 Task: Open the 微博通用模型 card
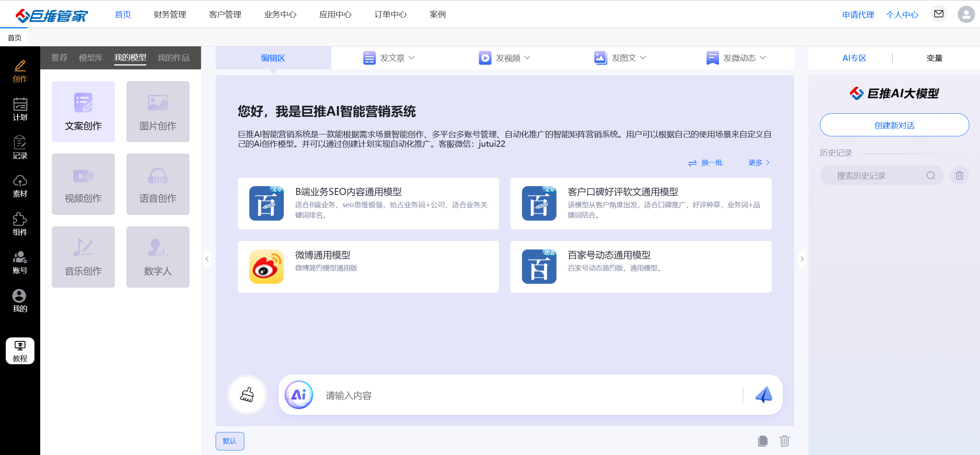pyautogui.click(x=368, y=267)
